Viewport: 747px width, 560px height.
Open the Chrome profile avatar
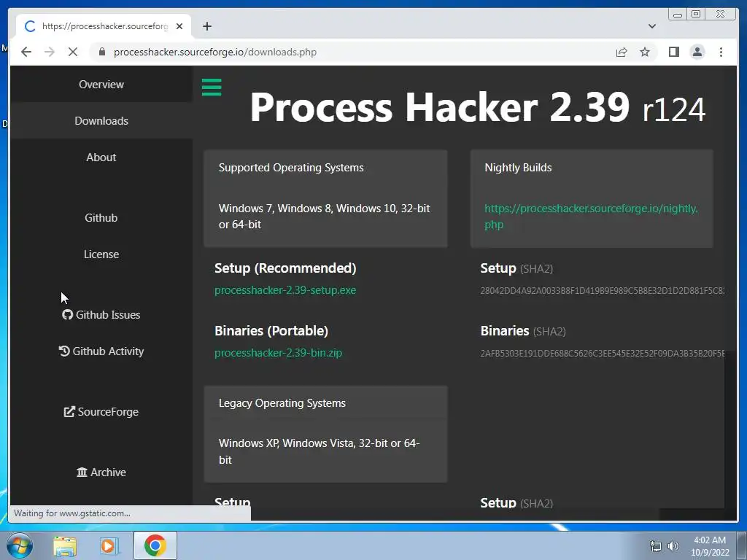[697, 52]
